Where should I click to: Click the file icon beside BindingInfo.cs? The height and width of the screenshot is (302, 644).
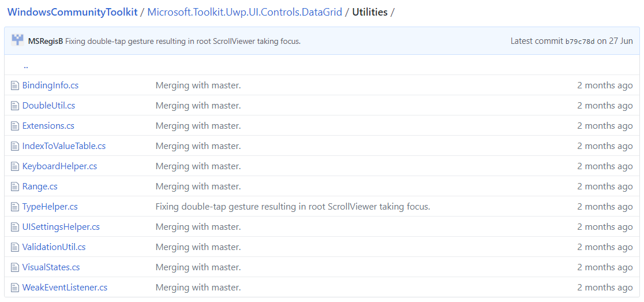[x=15, y=85]
